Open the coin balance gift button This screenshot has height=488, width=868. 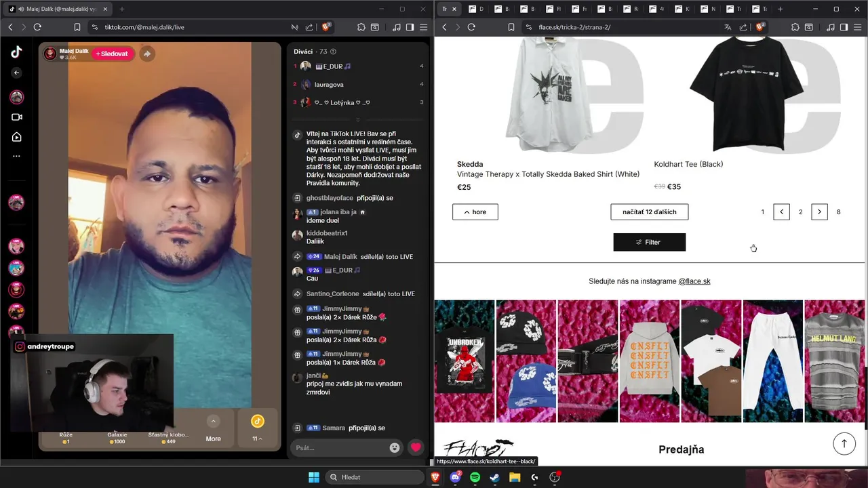257,427
